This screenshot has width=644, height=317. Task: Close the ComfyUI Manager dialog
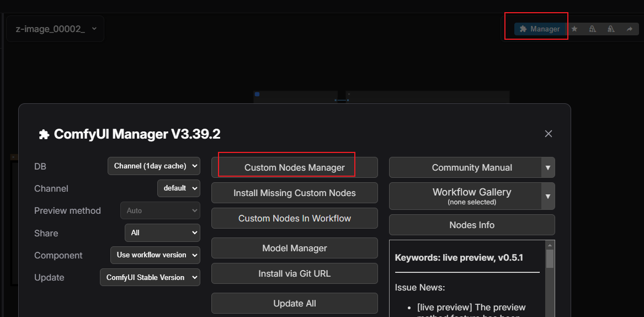click(x=549, y=134)
